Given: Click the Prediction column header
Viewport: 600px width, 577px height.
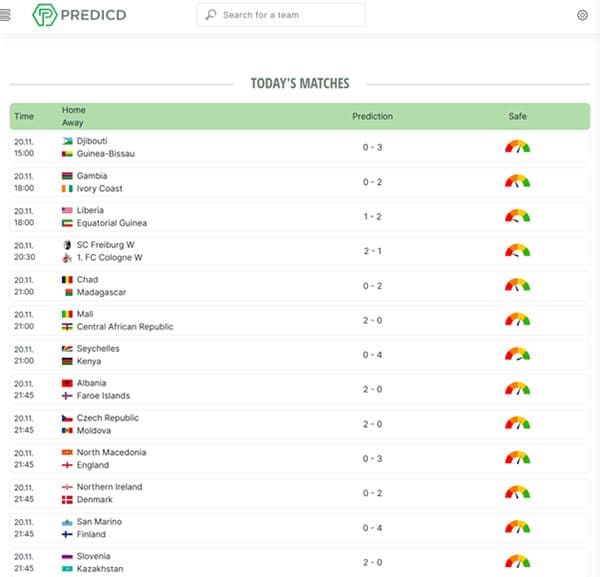Looking at the screenshot, I should (x=372, y=116).
